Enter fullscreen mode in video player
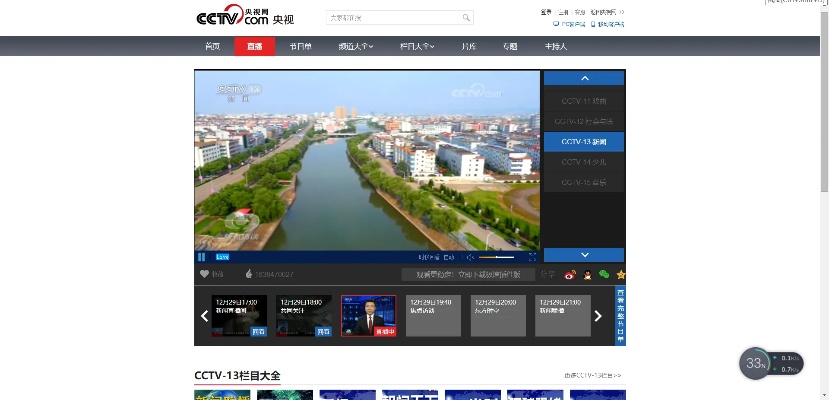829x400 pixels. coord(532,257)
